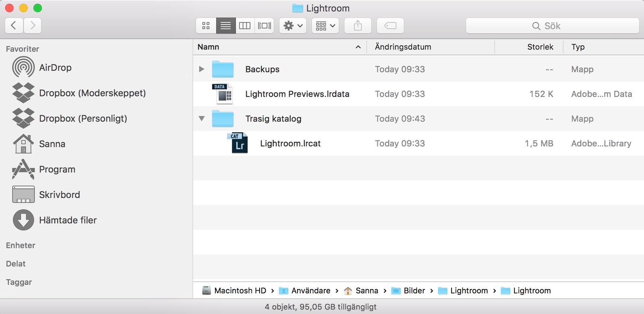Click the edit tags button
This screenshot has width=644, height=314.
click(390, 26)
